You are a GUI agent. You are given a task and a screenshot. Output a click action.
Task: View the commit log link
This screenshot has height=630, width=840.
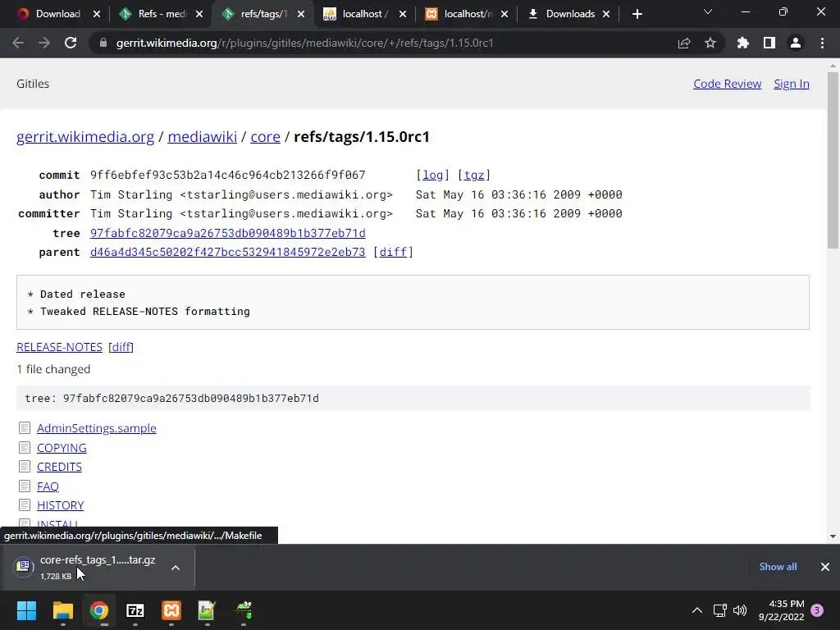pyautogui.click(x=432, y=175)
